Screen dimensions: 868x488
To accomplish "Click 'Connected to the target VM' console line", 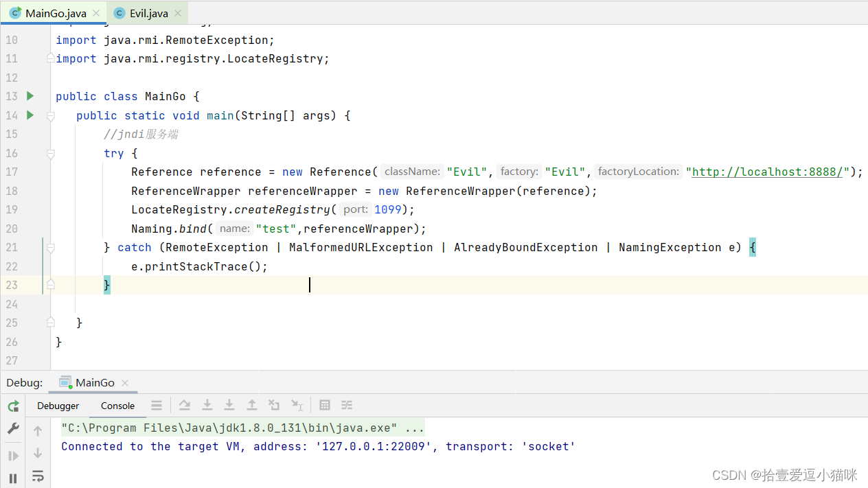I will tap(318, 447).
